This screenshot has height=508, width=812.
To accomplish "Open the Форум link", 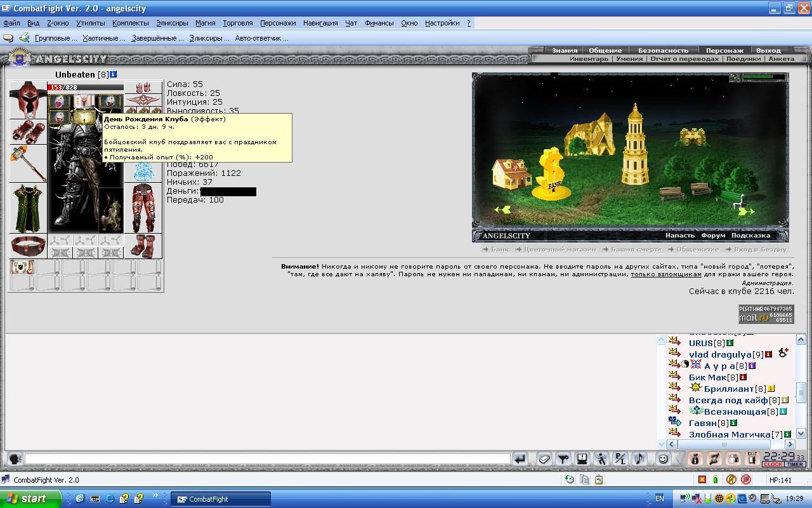I will pos(713,236).
